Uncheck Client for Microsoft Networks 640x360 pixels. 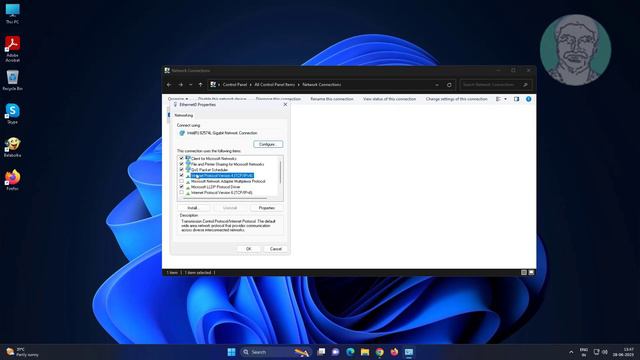[x=181, y=158]
